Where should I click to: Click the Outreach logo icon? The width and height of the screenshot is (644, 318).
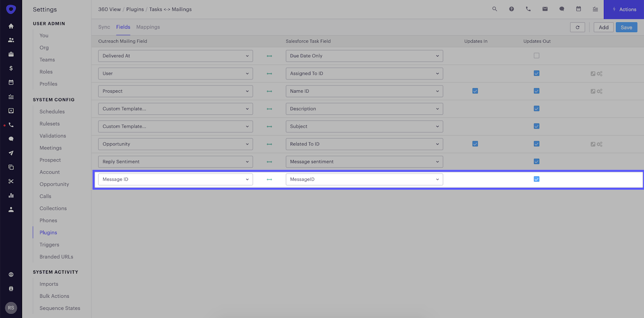(x=11, y=9)
